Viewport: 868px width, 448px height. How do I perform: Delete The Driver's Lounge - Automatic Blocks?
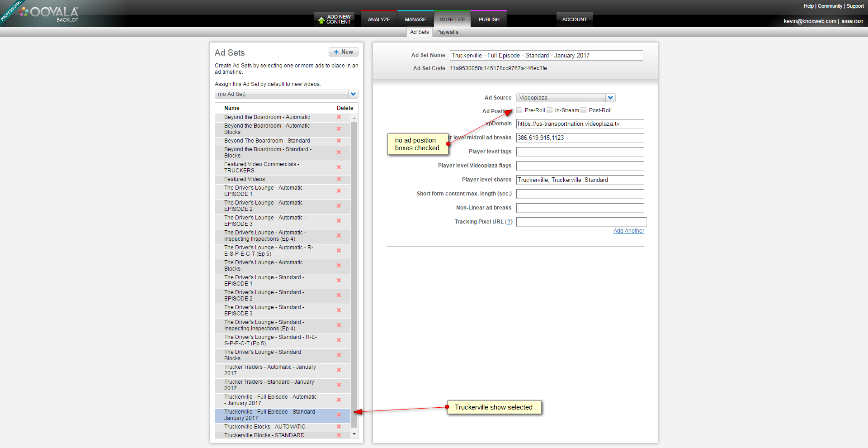point(339,266)
